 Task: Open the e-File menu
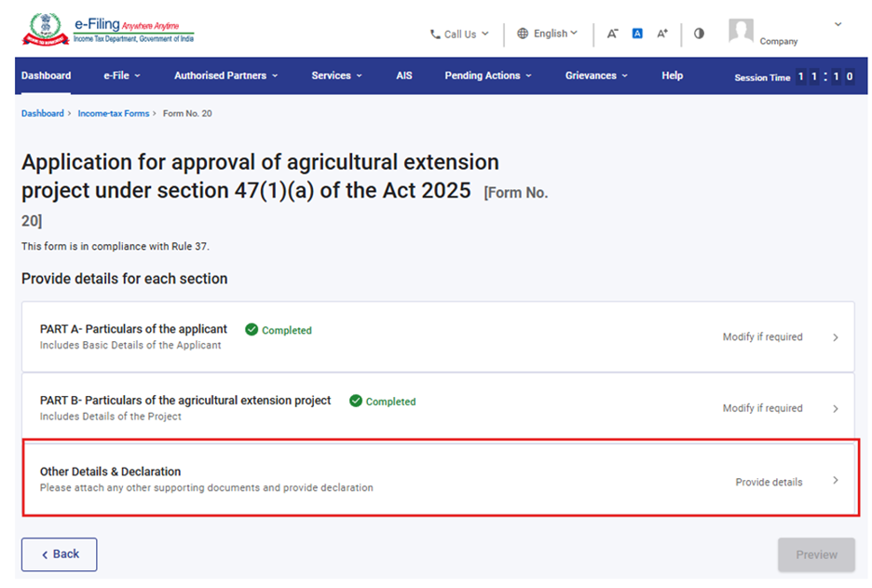121,75
